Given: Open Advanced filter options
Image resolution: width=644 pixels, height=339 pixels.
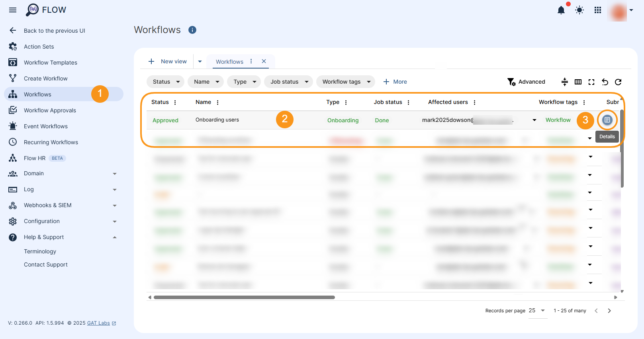Looking at the screenshot, I should pos(526,82).
